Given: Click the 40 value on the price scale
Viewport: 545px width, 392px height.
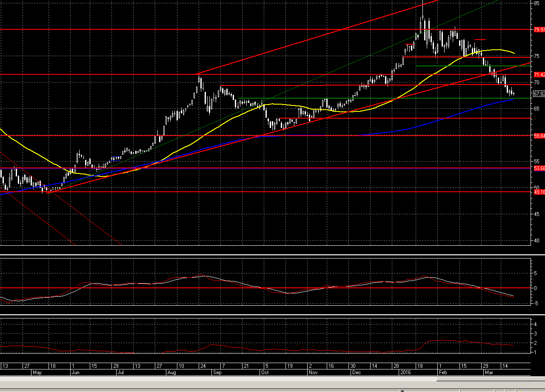Looking at the screenshot, I should 537,241.
